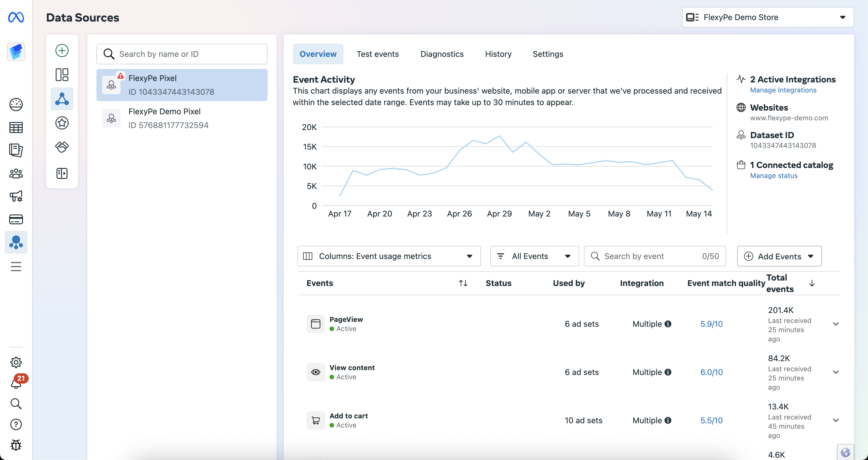This screenshot has width=868, height=460.
Task: Open Columns: Event usage metrics dropdown
Action: (389, 256)
